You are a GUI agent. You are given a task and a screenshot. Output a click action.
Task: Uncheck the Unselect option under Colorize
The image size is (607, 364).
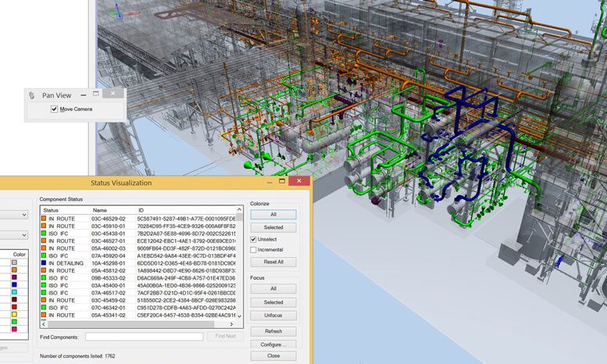click(254, 238)
